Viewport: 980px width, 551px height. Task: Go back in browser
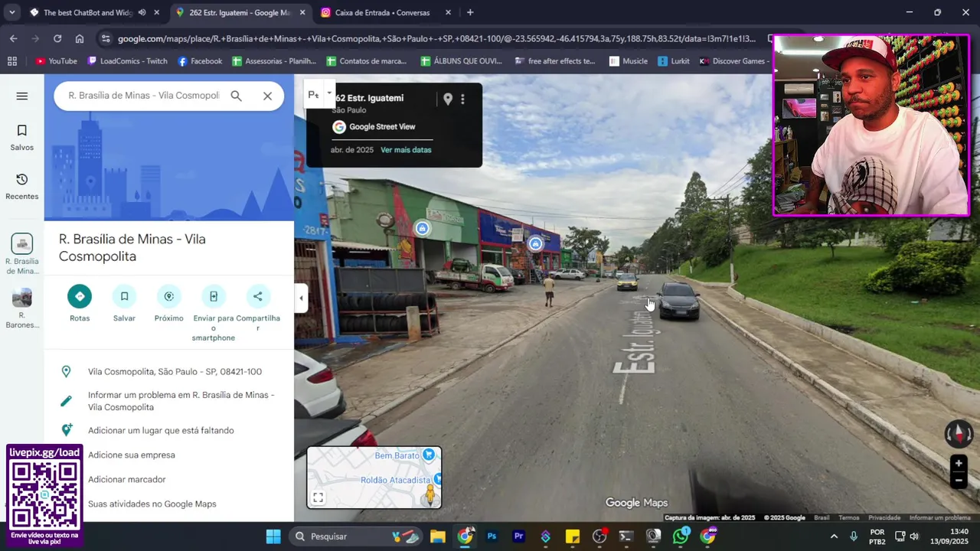click(13, 38)
